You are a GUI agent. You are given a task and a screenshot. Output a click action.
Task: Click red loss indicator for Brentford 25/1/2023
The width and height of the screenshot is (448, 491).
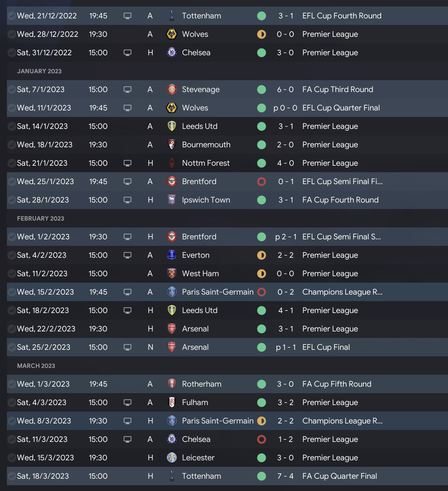(262, 182)
